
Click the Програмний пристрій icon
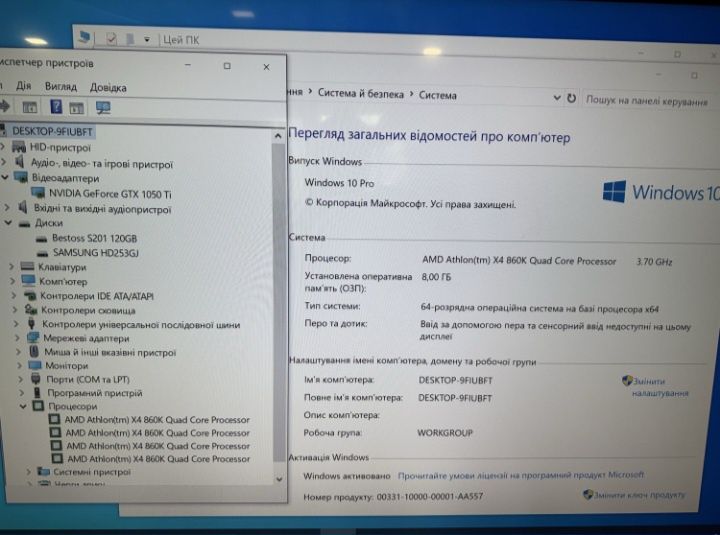coord(37,393)
